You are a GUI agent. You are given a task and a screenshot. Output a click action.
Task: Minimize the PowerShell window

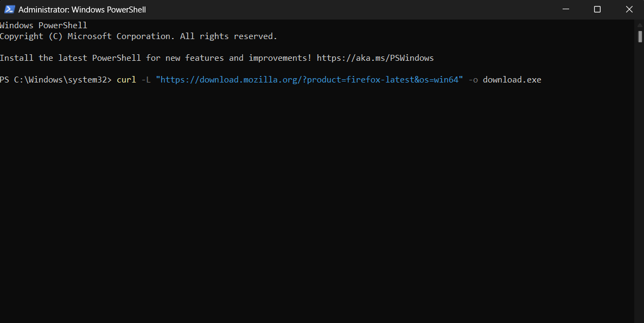pyautogui.click(x=566, y=9)
